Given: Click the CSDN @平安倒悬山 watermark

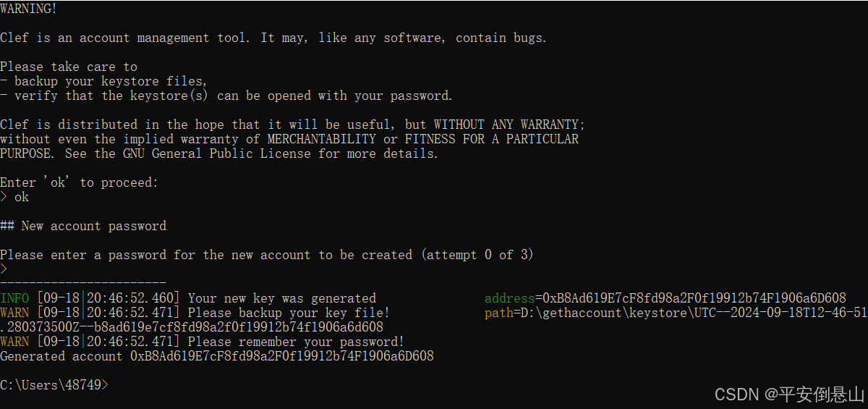Looking at the screenshot, I should (x=789, y=395).
